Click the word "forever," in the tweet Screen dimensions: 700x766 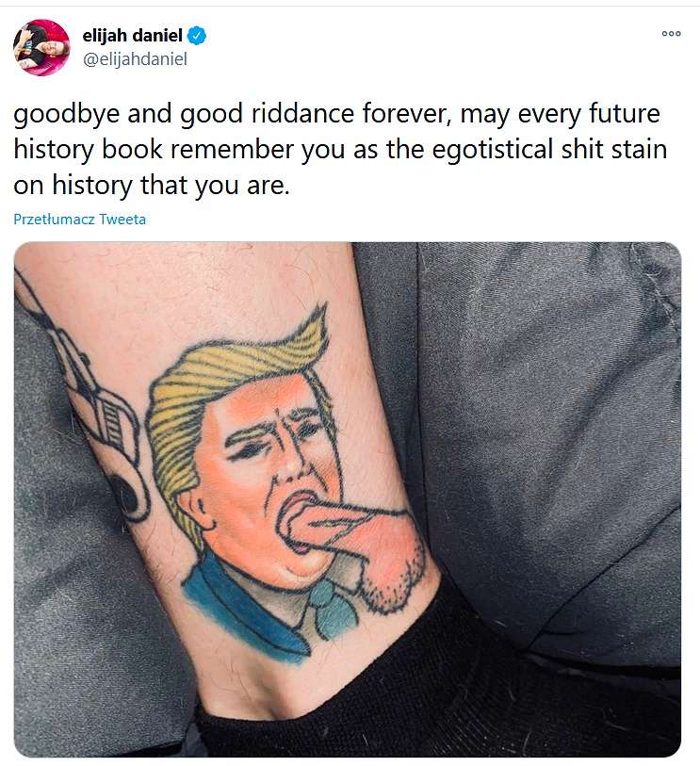[407, 113]
